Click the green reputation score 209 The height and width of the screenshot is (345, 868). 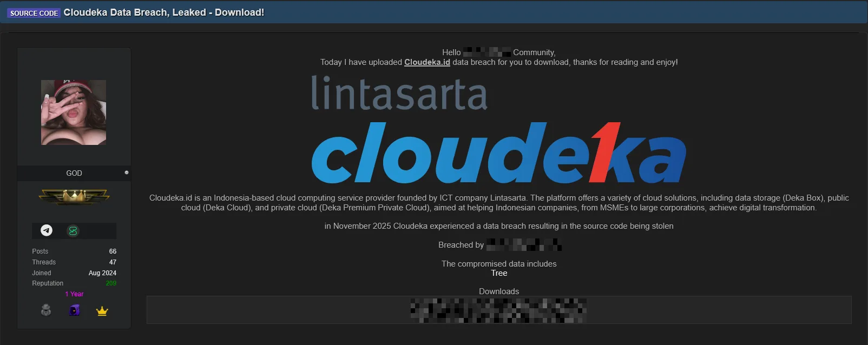[x=111, y=283]
